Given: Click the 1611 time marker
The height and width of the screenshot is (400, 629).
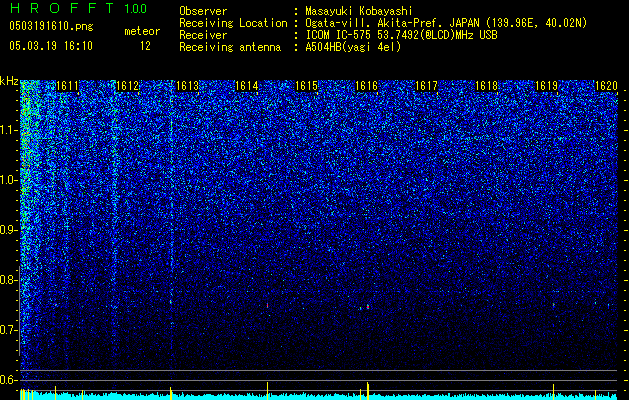Looking at the screenshot, I should 67,86.
